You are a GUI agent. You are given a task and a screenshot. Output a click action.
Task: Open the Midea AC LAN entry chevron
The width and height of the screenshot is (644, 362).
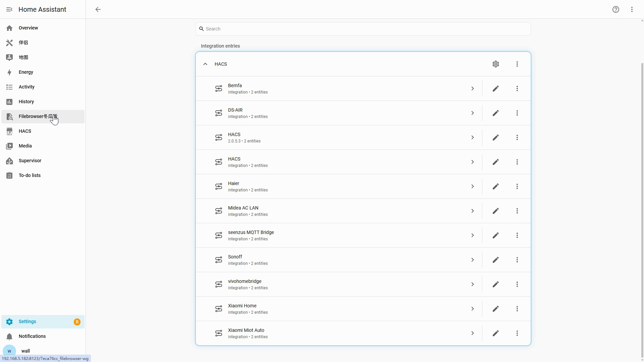click(x=473, y=211)
